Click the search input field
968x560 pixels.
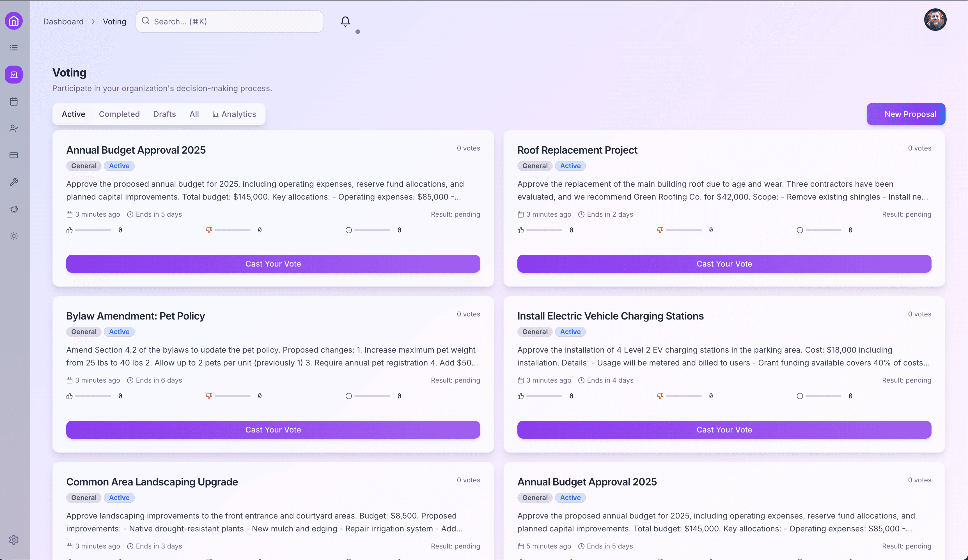(230, 22)
